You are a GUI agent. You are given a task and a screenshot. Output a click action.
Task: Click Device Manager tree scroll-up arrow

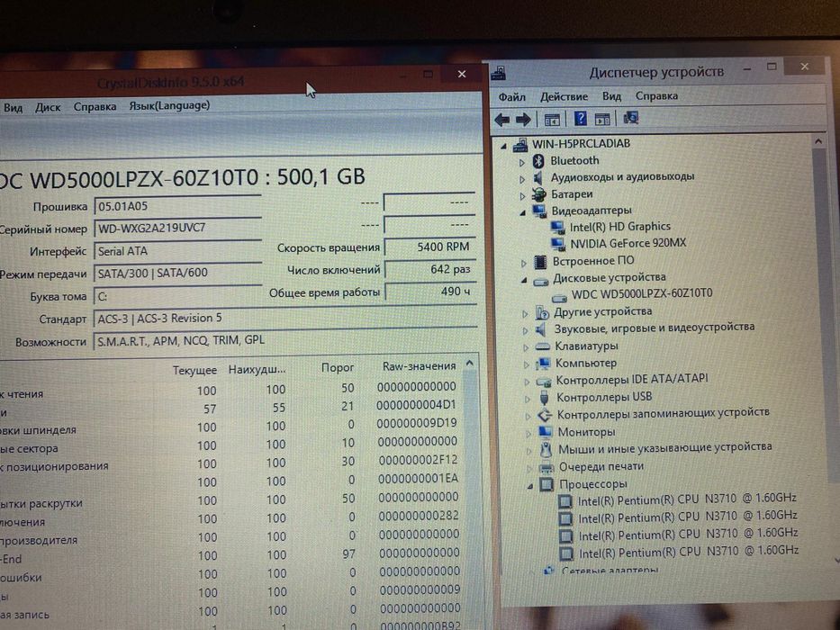click(818, 141)
